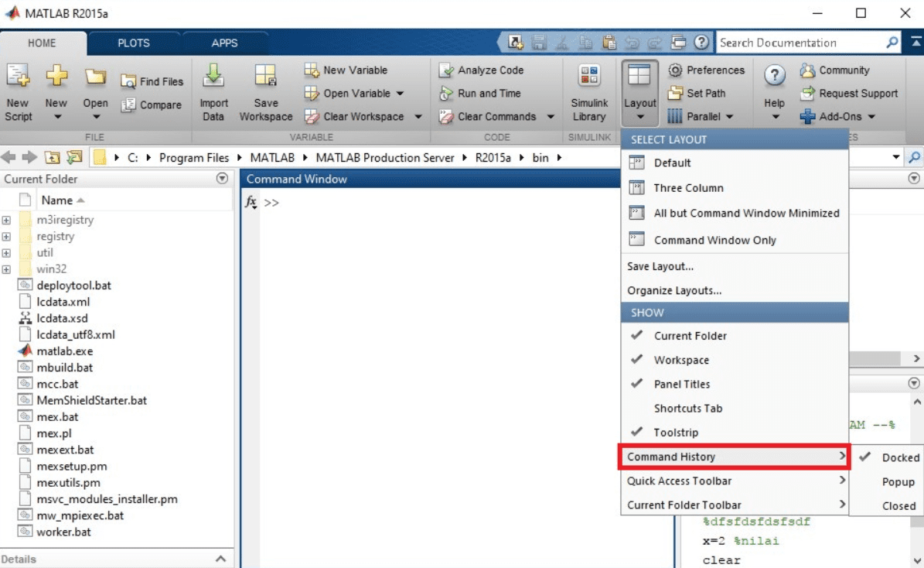Switch to the PLOTS tab
This screenshot has height=568, width=924.
(x=134, y=43)
